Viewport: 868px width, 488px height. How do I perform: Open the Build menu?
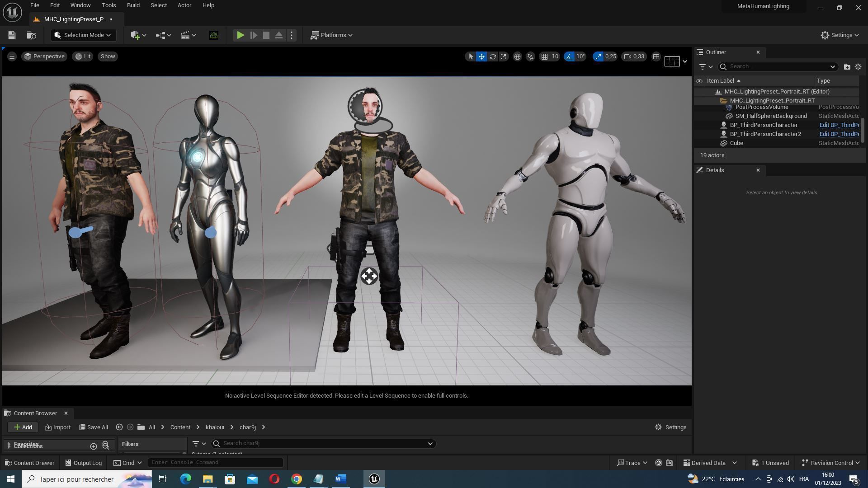[133, 5]
